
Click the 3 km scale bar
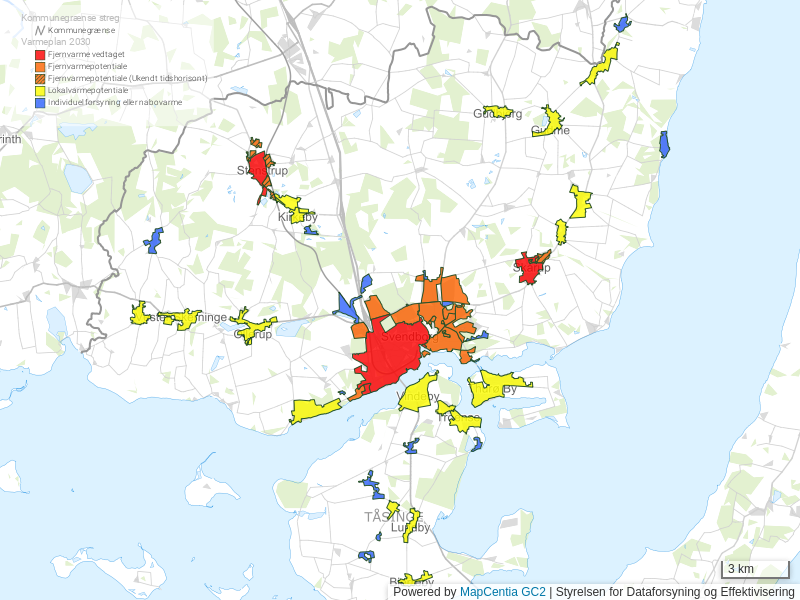click(754, 570)
